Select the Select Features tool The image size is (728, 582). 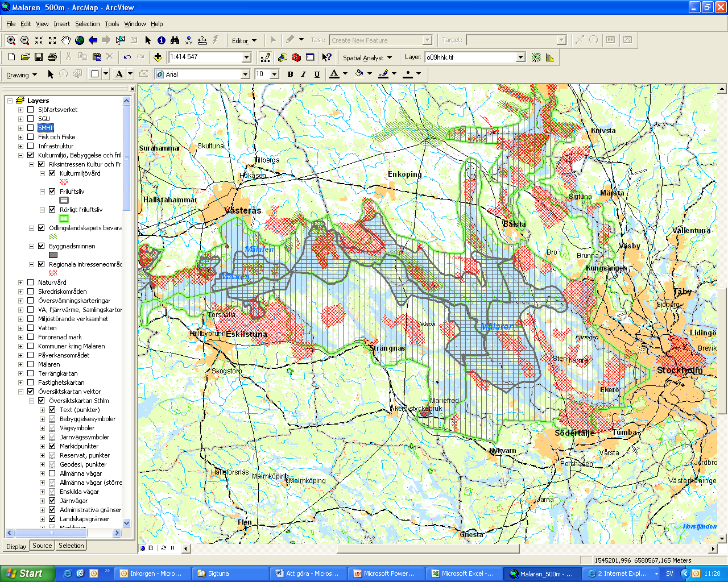tap(120, 40)
